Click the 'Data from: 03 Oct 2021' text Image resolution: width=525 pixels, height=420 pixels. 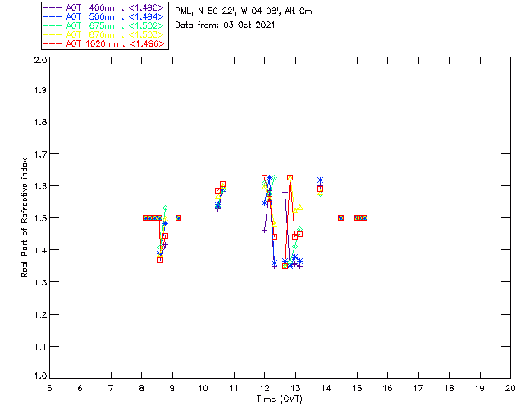coord(225,25)
